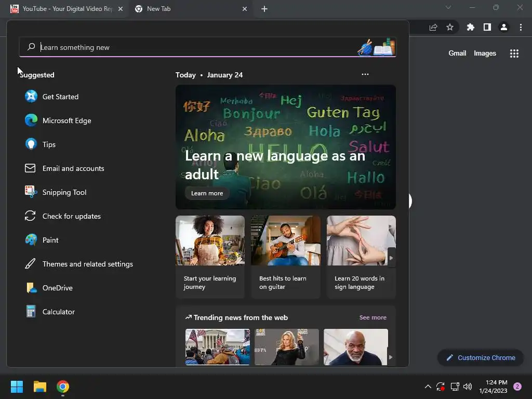532x399 pixels.
Task: Open the Calculator app icon
Action: coord(31,312)
